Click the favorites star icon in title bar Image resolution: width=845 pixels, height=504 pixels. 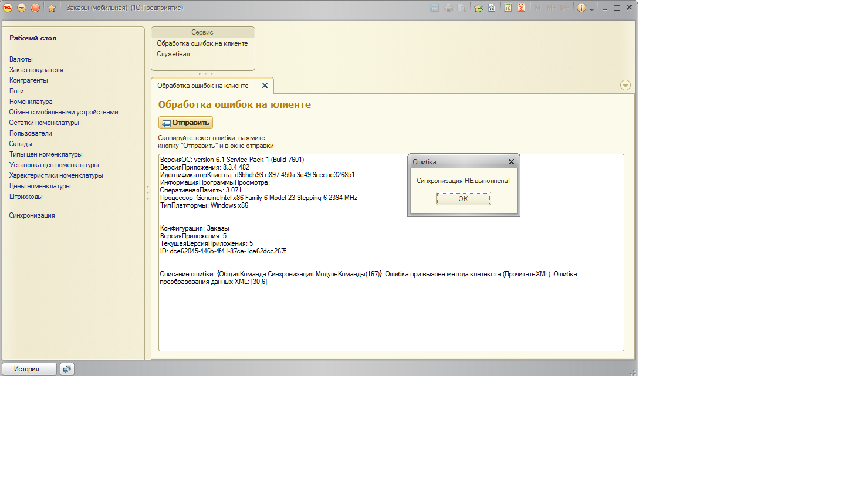(52, 8)
